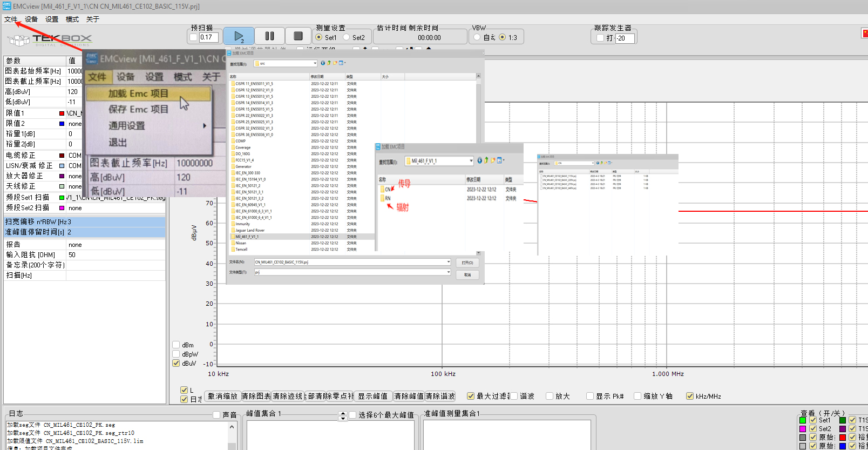Click the red color box for 限值1
Screen dimensions: 868x450
point(62,113)
